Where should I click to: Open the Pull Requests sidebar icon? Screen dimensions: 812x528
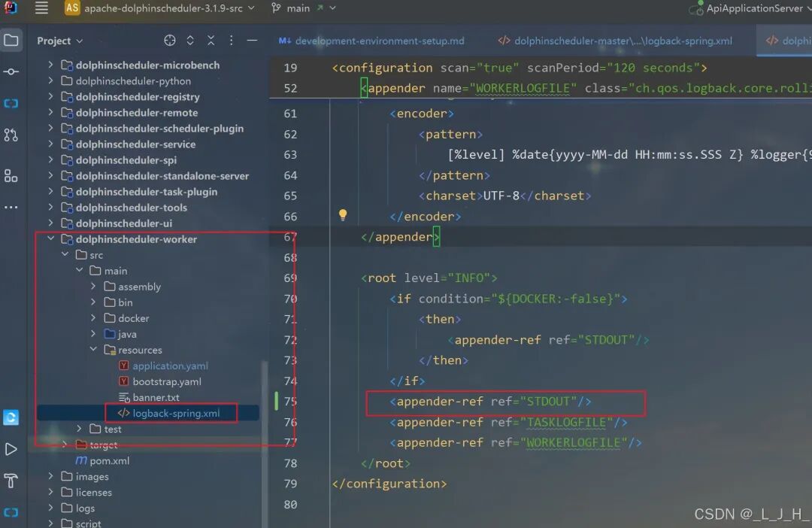pos(11,135)
